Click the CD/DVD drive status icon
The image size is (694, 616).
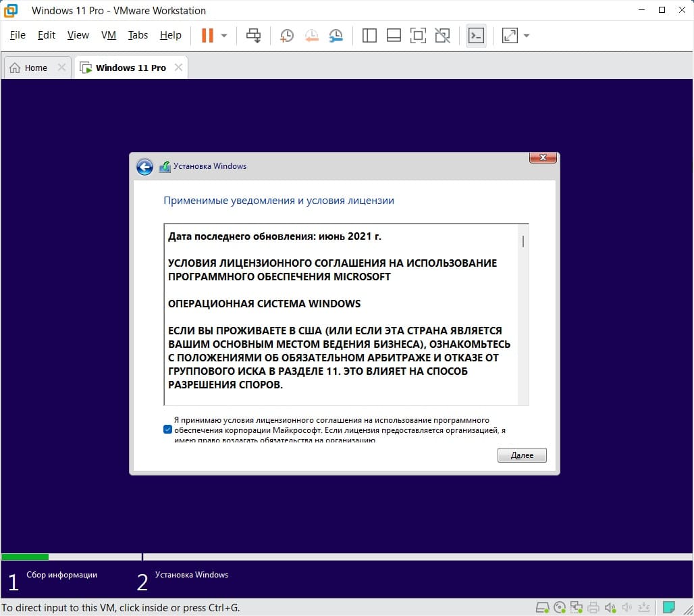(560, 608)
